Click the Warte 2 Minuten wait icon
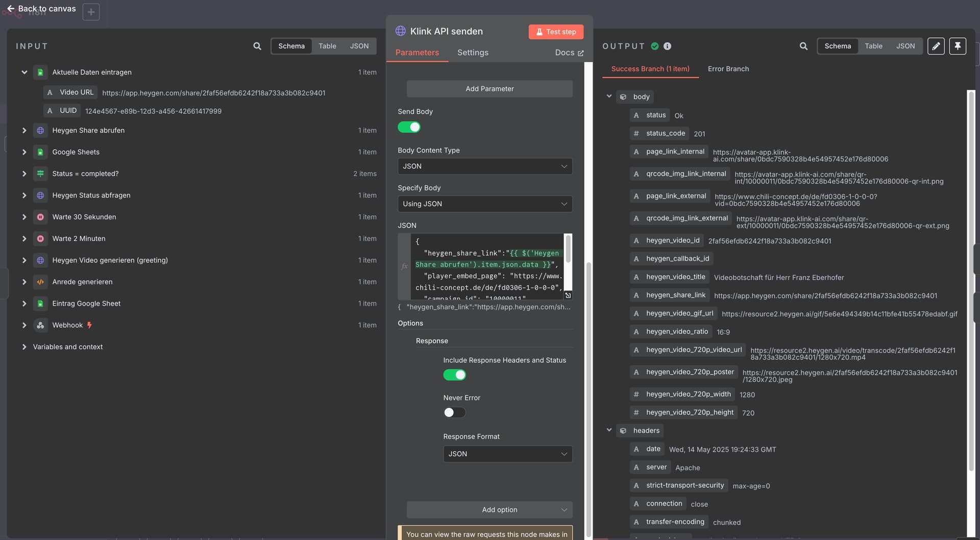The height and width of the screenshot is (540, 980). [x=40, y=239]
